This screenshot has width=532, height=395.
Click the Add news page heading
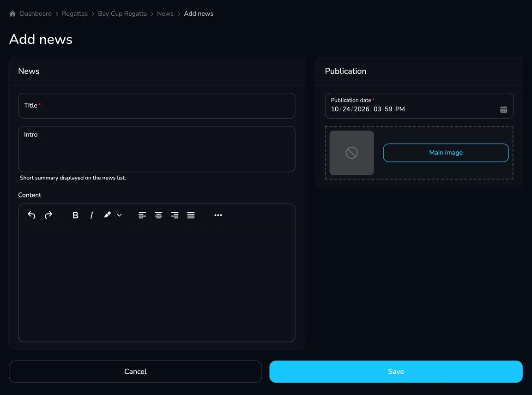point(41,39)
